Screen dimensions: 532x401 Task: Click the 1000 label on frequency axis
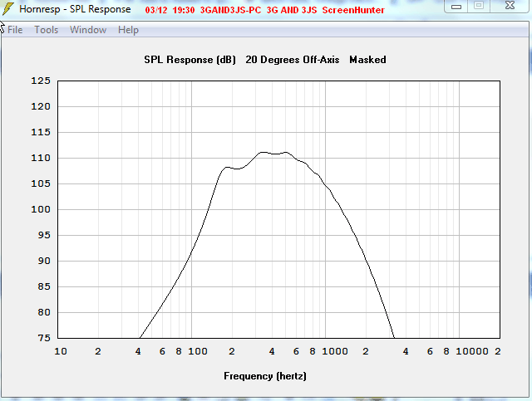click(x=334, y=351)
